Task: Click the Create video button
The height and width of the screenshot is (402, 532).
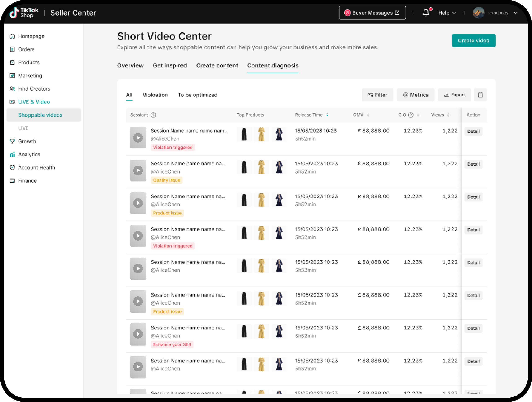Action: (474, 40)
